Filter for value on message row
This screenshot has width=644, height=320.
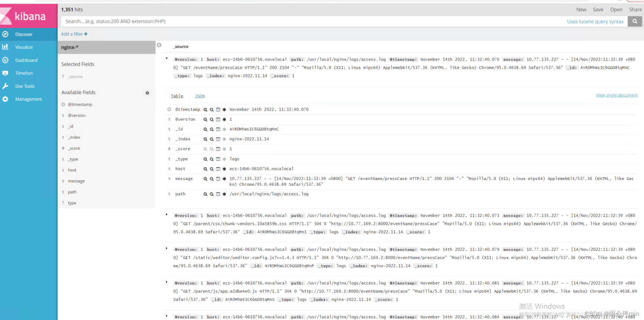coord(205,179)
